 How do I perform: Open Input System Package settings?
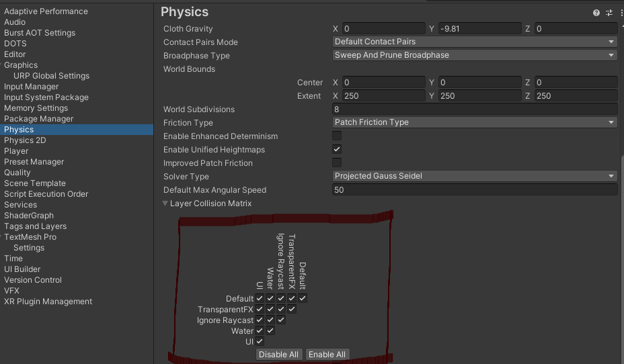point(46,97)
